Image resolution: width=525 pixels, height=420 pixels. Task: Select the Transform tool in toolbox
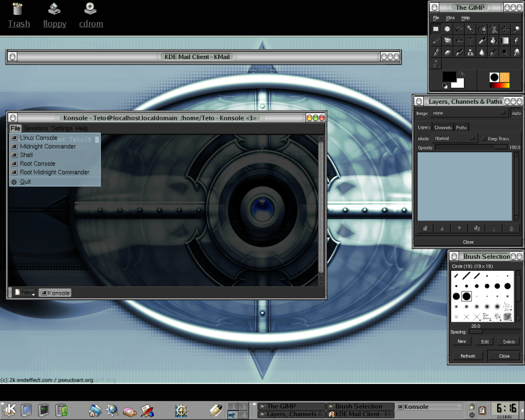tap(447, 41)
